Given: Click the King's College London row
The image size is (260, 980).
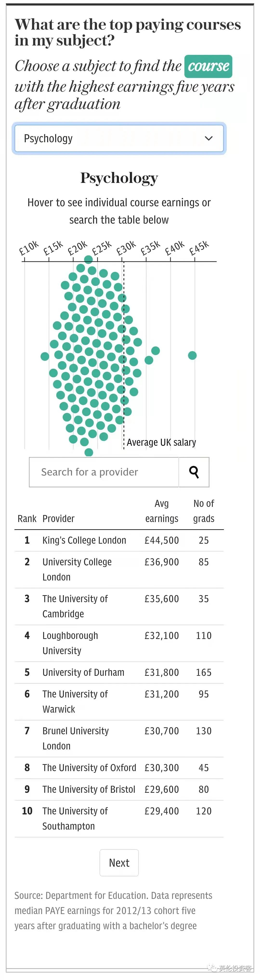Looking at the screenshot, I should tap(119, 540).
